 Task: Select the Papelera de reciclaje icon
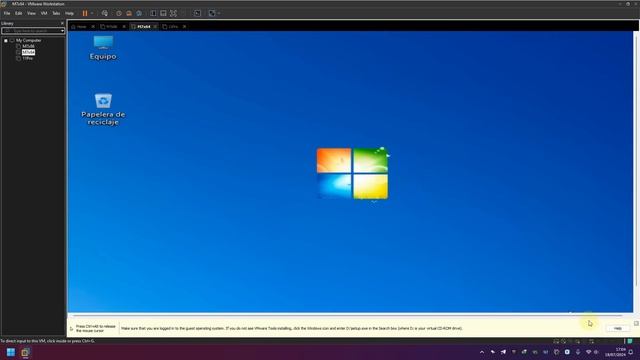click(x=103, y=109)
